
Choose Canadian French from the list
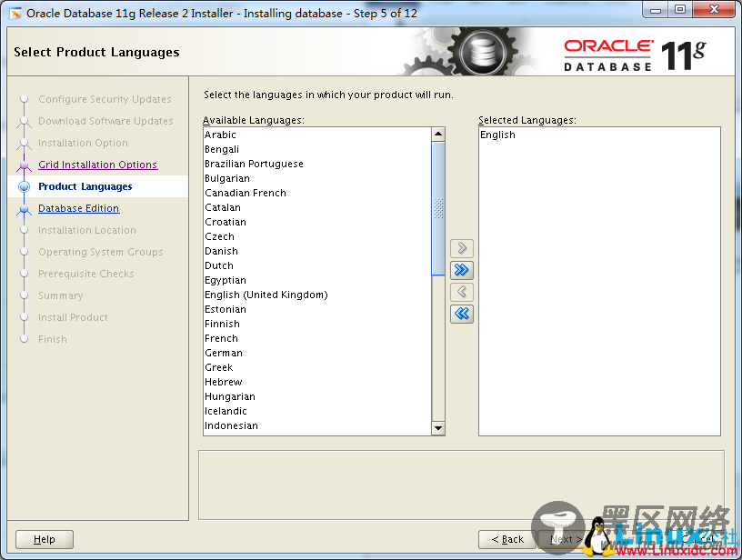pos(317,193)
